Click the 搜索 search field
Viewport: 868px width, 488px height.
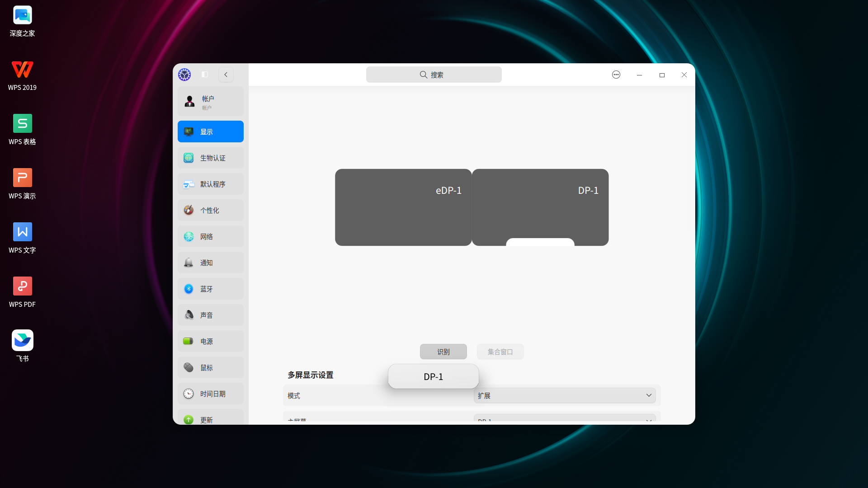point(434,75)
